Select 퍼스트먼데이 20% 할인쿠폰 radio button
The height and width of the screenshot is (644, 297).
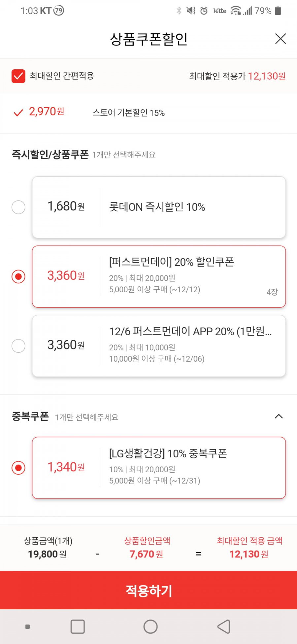18,276
